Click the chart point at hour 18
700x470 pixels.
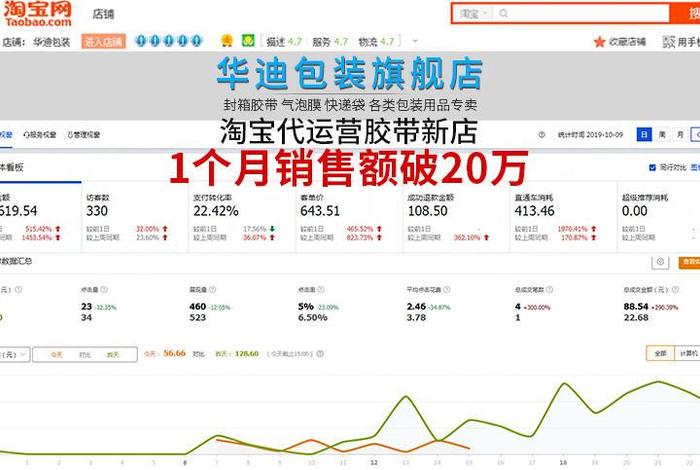(564, 383)
